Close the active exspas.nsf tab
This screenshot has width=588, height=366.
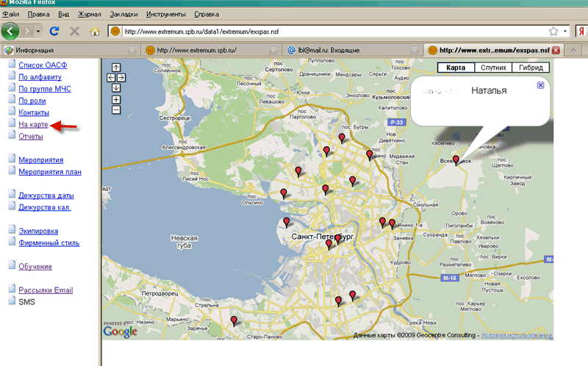tap(556, 50)
